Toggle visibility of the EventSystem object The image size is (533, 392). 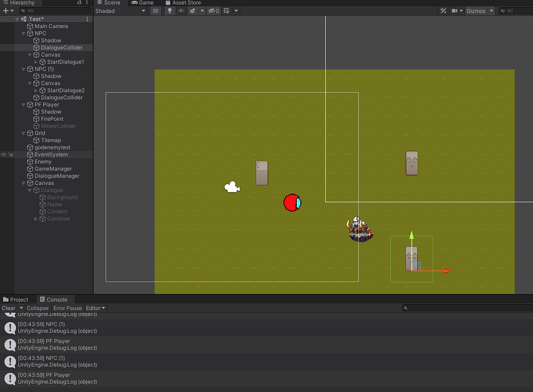click(x=3, y=154)
